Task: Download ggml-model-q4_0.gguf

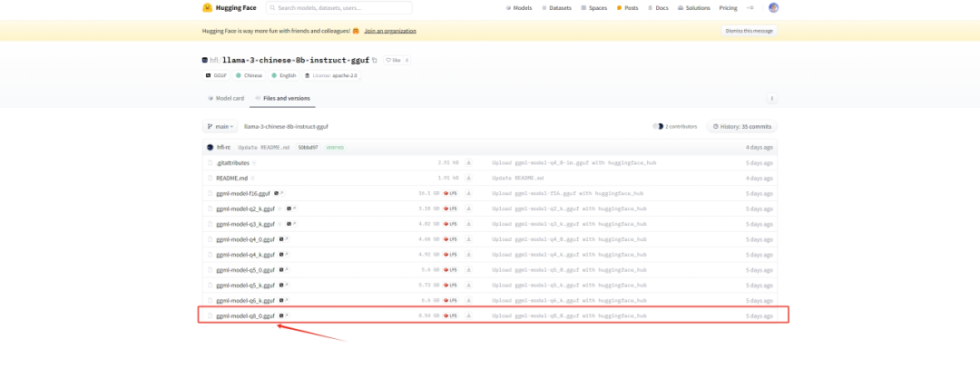Action: [469, 239]
